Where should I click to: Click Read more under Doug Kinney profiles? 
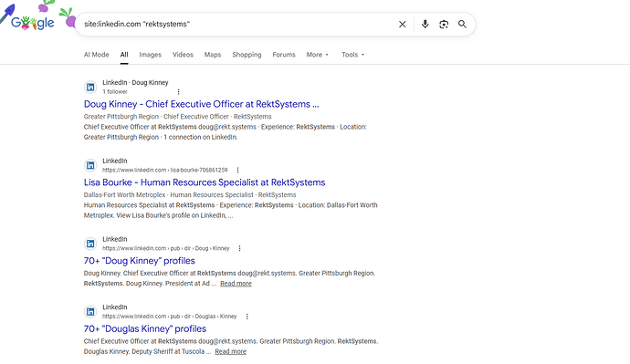click(x=236, y=284)
